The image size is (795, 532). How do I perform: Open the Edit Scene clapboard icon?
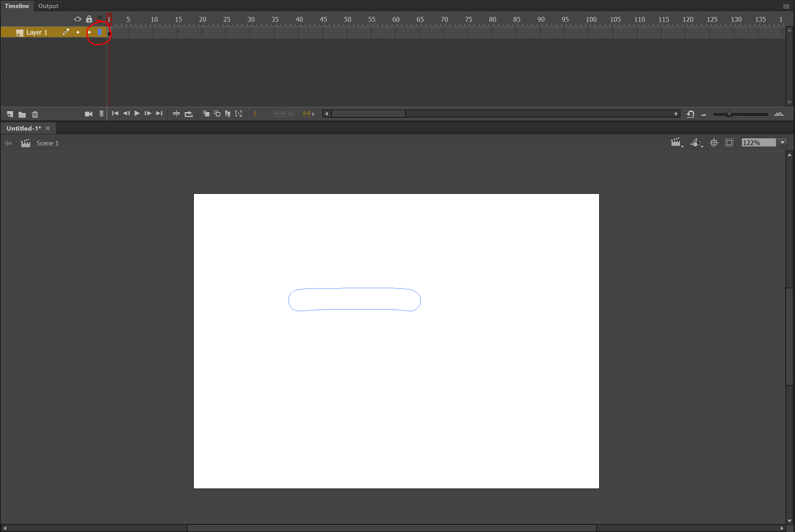677,142
